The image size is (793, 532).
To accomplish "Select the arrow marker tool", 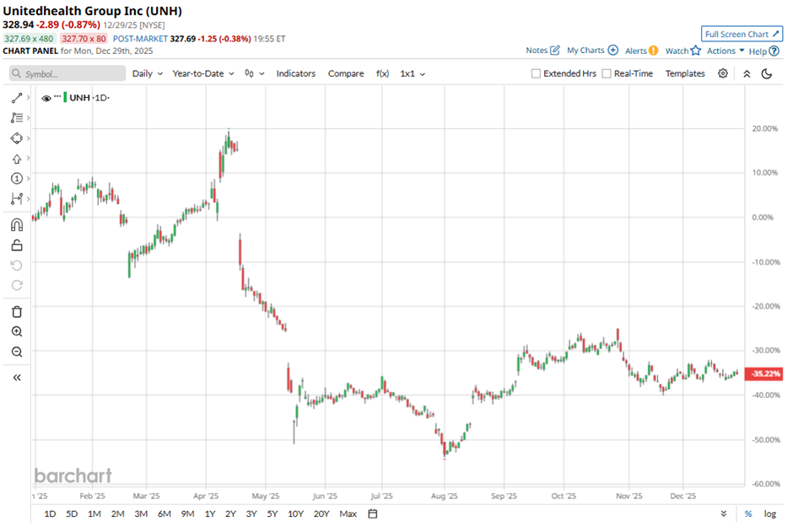I will click(17, 159).
